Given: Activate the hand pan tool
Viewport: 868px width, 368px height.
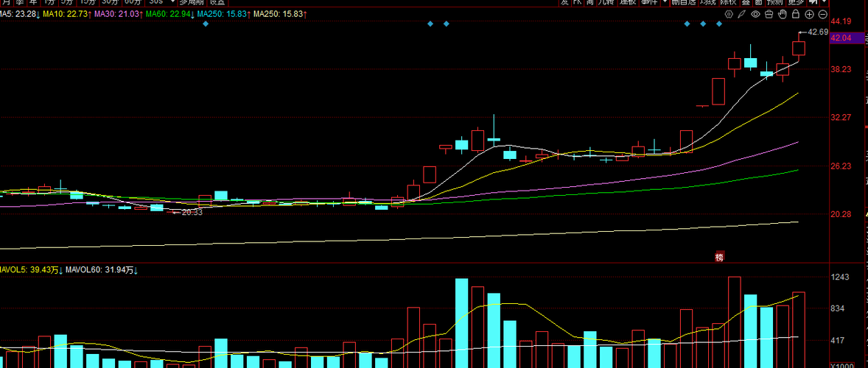Looking at the screenshot, I should [x=783, y=15].
